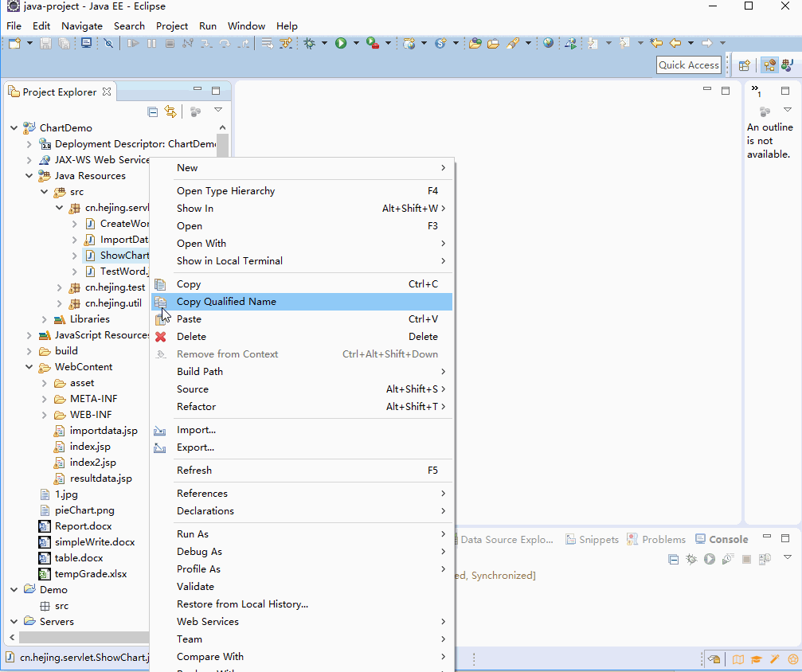This screenshot has height=672, width=802.
Task: Click the Save All toolbar icon
Action: [x=64, y=44]
